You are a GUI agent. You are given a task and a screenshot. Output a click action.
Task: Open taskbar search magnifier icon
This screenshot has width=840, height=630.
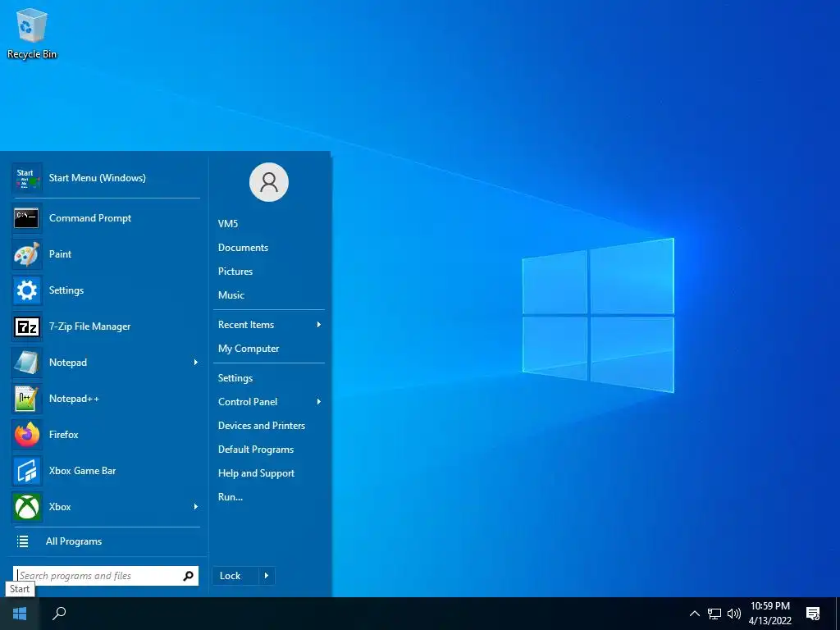coord(59,614)
